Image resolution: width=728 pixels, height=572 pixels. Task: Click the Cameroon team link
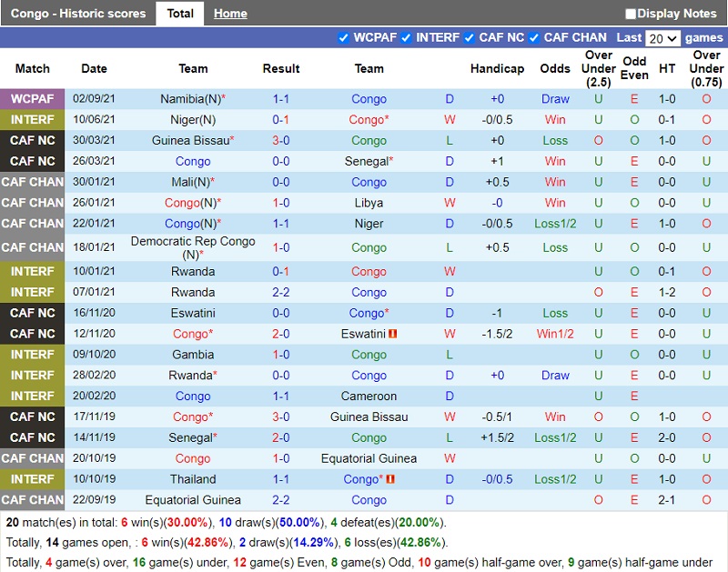369,396
